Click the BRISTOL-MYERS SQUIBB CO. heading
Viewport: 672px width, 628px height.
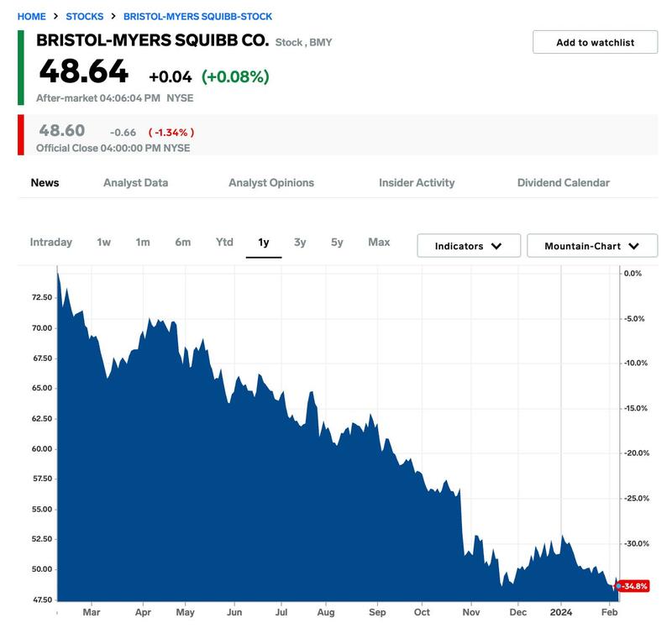click(153, 40)
